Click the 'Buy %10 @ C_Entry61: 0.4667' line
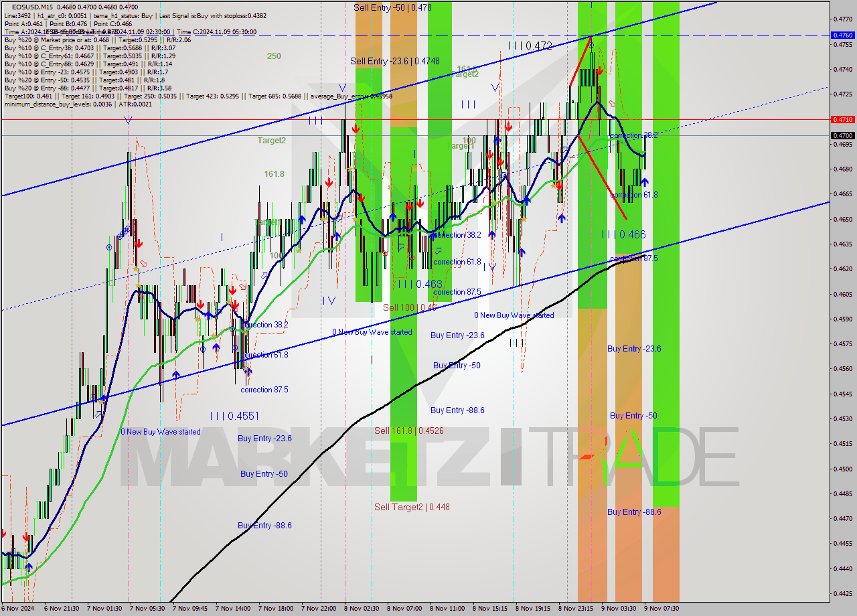Screen dimensions: 857x616 90,56
